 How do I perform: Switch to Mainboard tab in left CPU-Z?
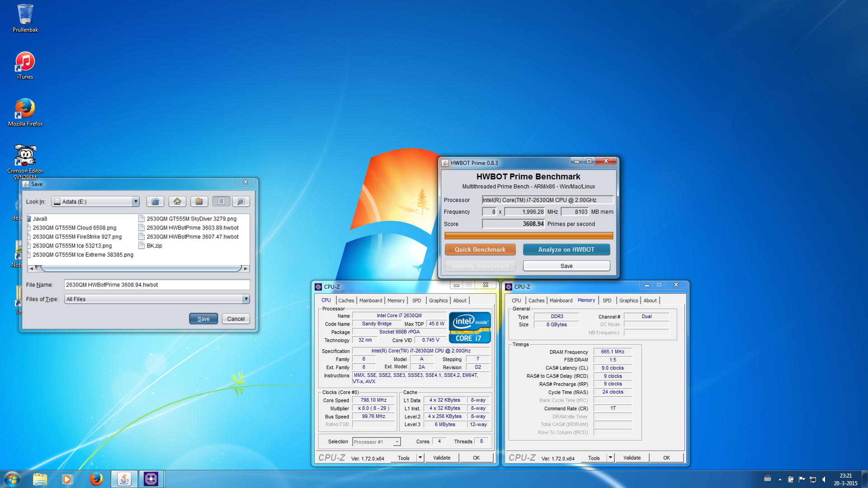pyautogui.click(x=371, y=300)
